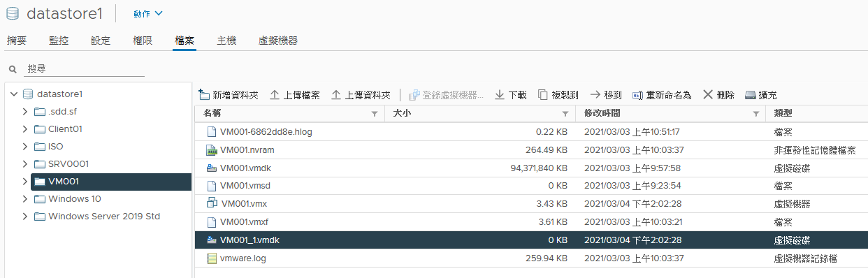This screenshot has height=278, width=868.
Task: Select the Windows Server 2019 Std folder
Action: click(x=104, y=217)
